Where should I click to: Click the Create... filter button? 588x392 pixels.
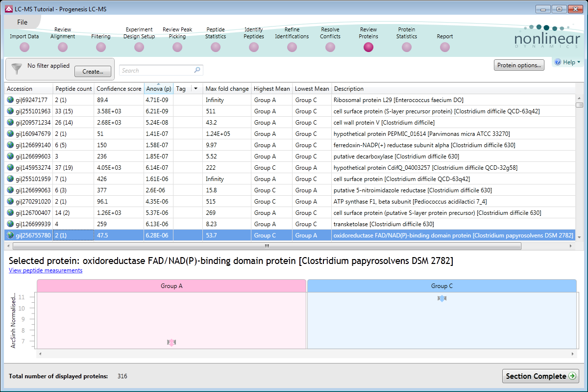93,72
